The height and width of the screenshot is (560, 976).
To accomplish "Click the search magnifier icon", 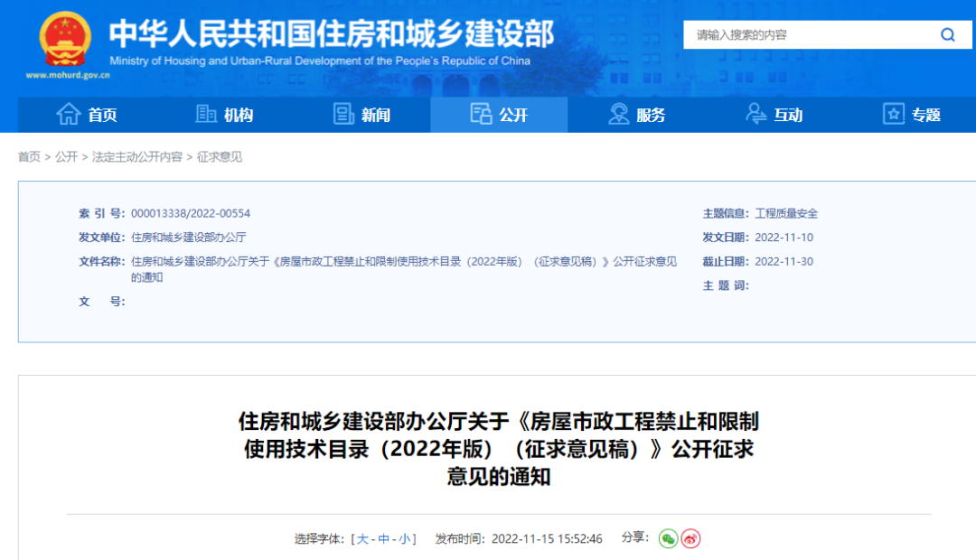I will [x=947, y=35].
